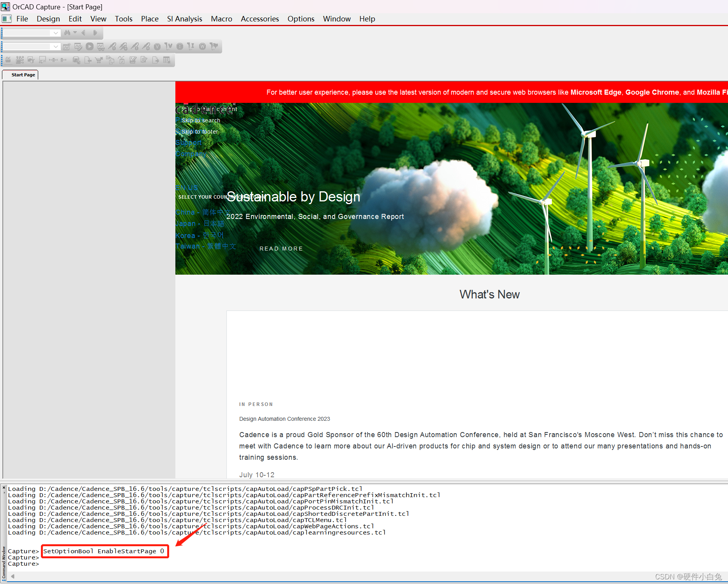Click the PSpice Run play button
The image size is (728, 584).
[x=90, y=46]
